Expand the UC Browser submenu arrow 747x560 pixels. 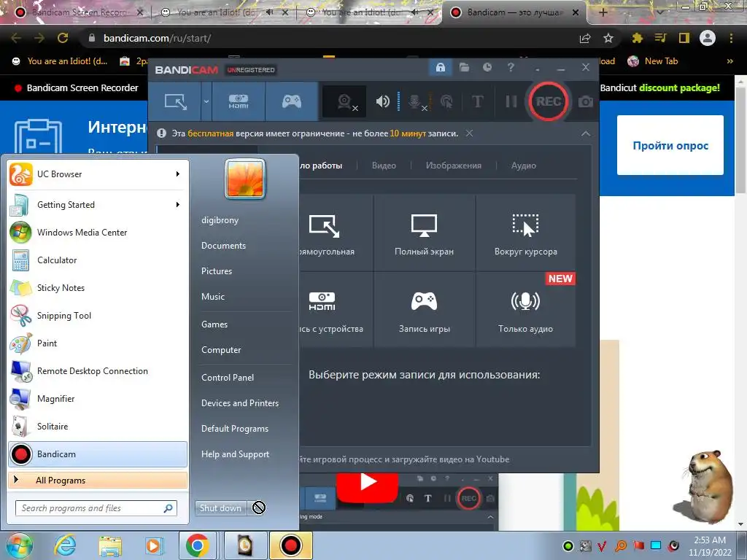point(178,174)
